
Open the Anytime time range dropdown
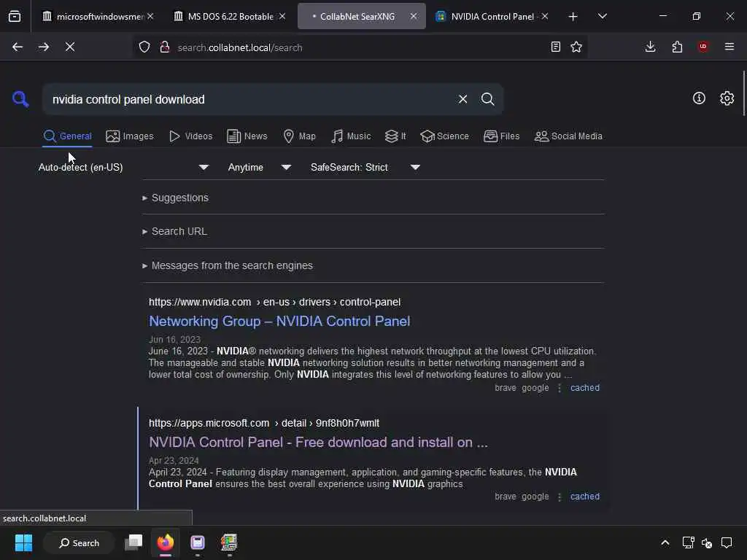click(259, 167)
